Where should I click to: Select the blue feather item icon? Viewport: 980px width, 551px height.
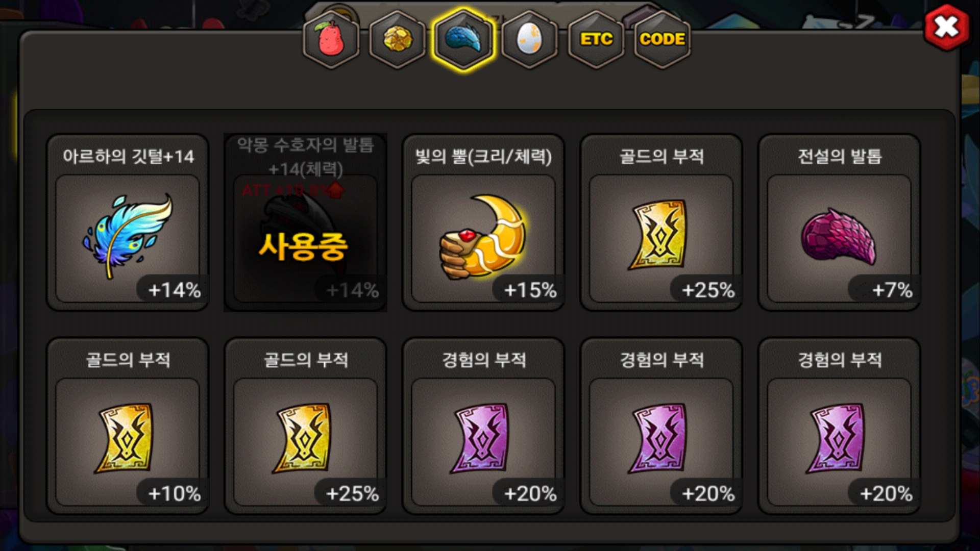128,238
